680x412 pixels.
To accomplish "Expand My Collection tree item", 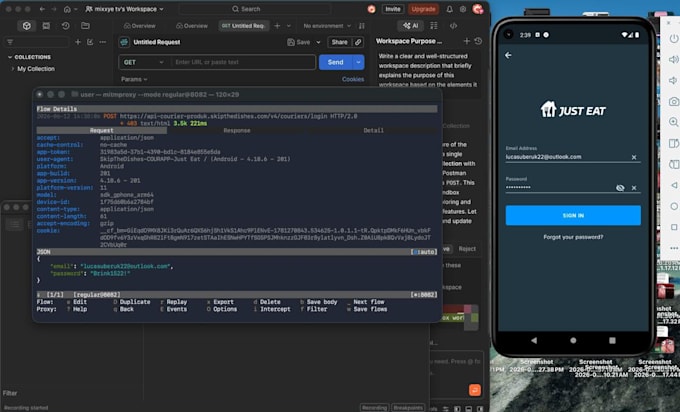I will (x=13, y=69).
